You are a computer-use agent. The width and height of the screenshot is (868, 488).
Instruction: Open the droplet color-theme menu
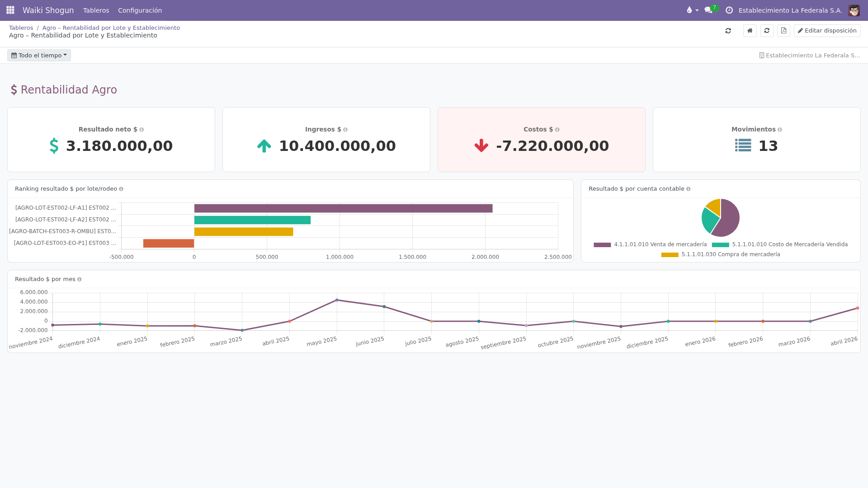(692, 10)
